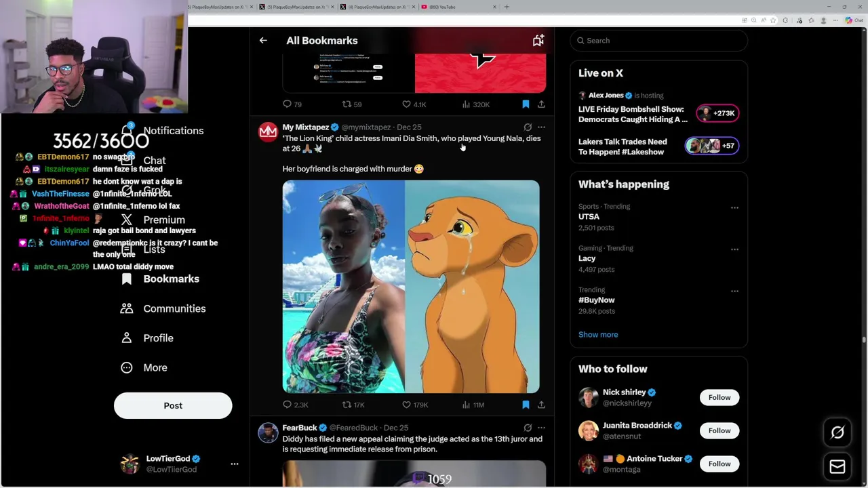Click Show more under What's happening
Viewport: 868px width, 488px height.
[x=598, y=334]
